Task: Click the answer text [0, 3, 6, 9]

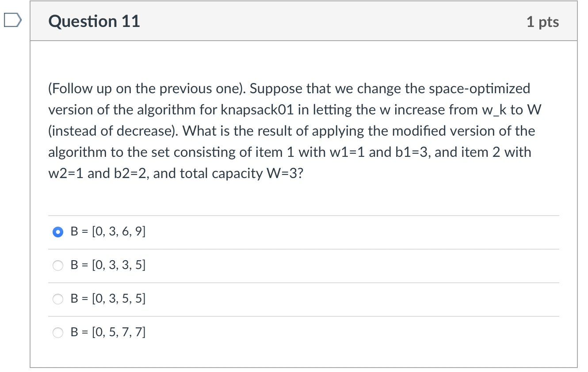Action: tap(108, 232)
